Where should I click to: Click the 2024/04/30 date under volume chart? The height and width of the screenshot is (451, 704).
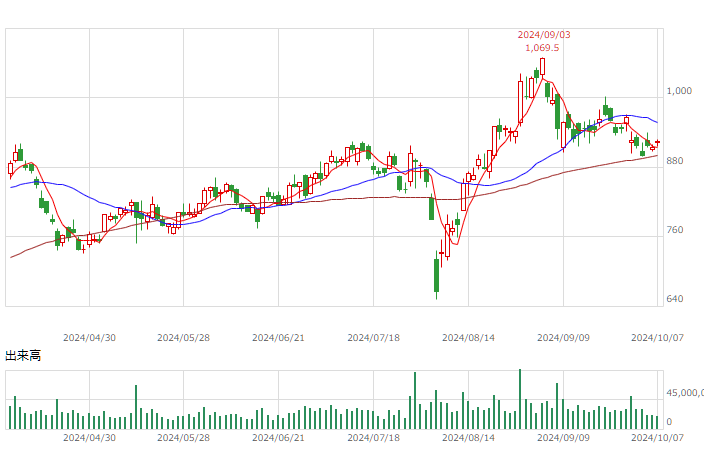tap(89, 438)
